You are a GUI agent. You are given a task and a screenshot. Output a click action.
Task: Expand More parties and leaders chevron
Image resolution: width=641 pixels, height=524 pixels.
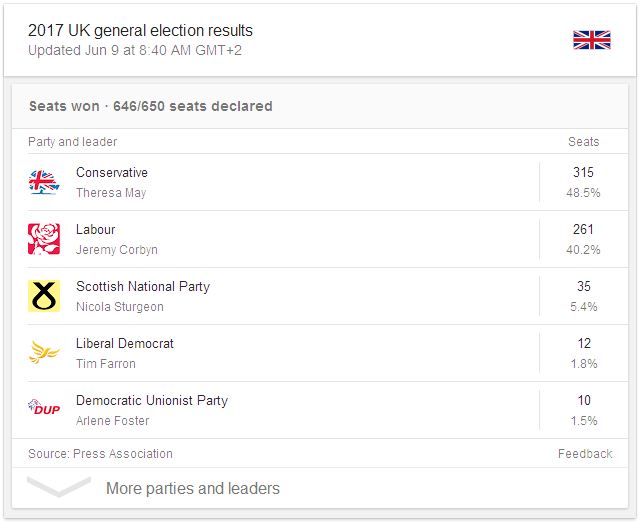(59, 488)
